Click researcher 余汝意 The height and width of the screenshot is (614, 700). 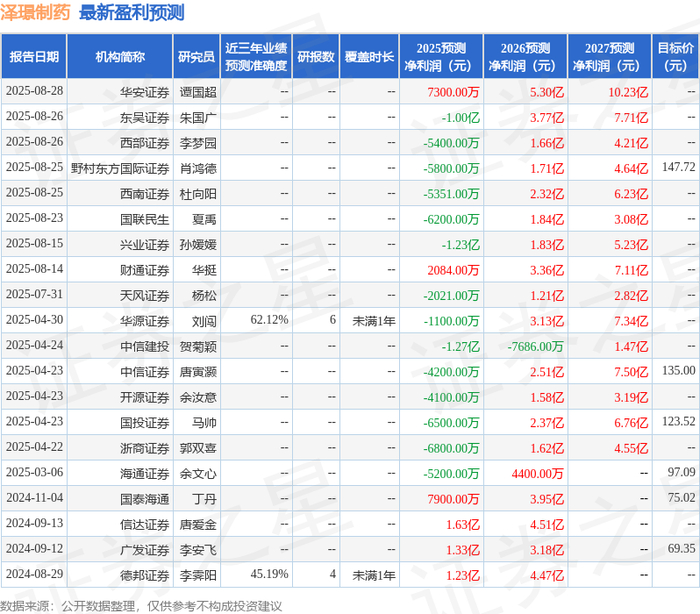[198, 397]
